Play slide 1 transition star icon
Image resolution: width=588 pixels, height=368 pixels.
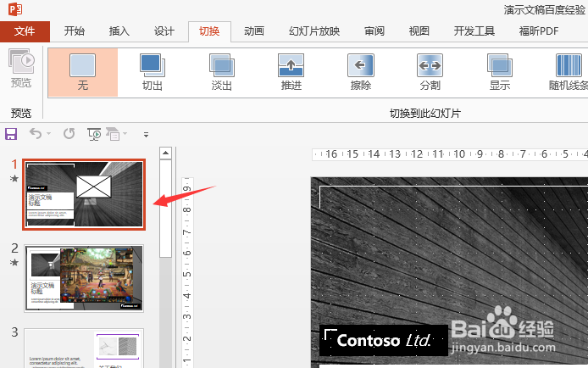coord(14,179)
